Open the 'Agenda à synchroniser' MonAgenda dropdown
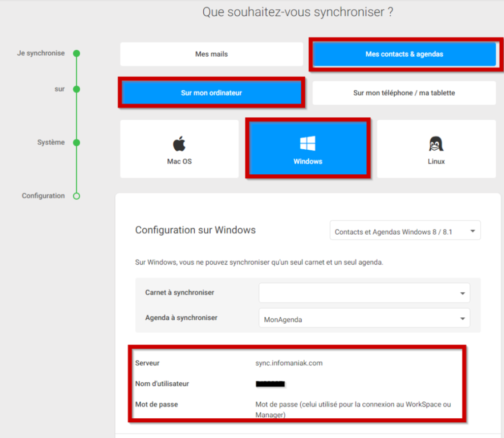504x438 pixels. [x=365, y=318]
